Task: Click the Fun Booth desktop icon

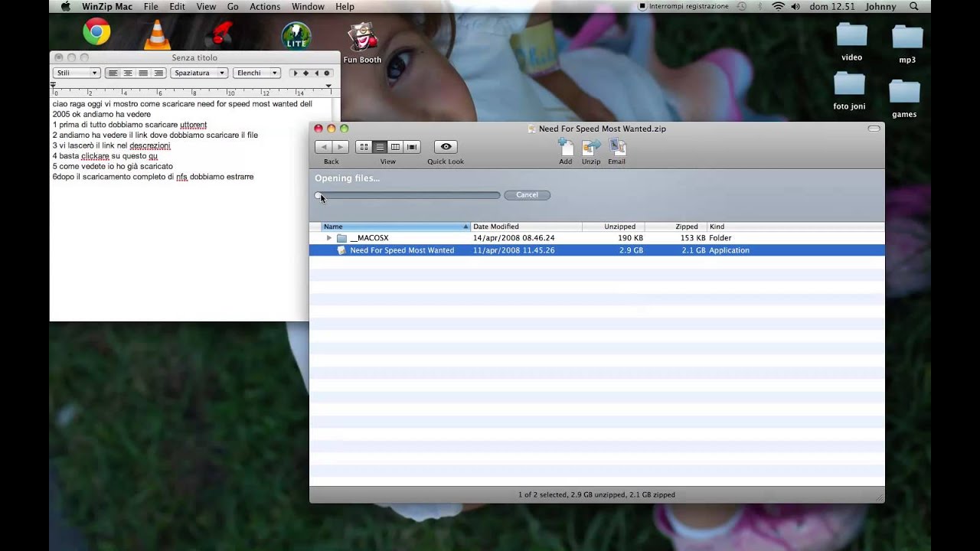Action: 362,43
